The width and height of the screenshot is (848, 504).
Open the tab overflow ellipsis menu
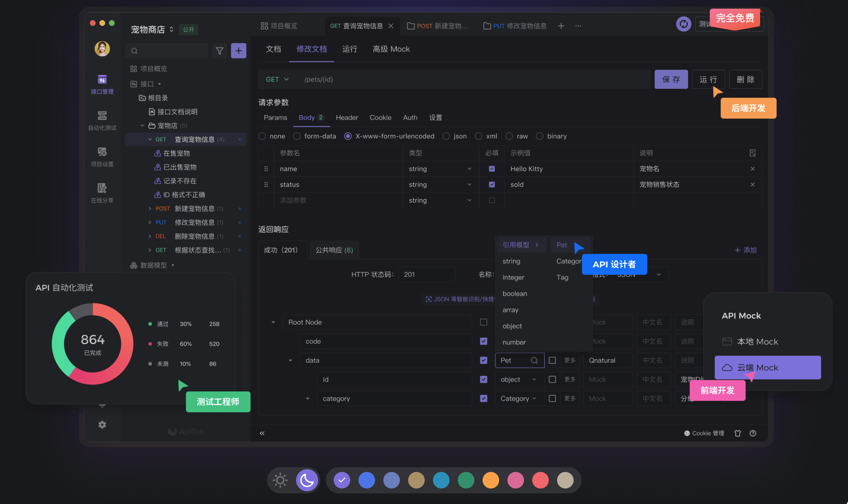click(578, 26)
